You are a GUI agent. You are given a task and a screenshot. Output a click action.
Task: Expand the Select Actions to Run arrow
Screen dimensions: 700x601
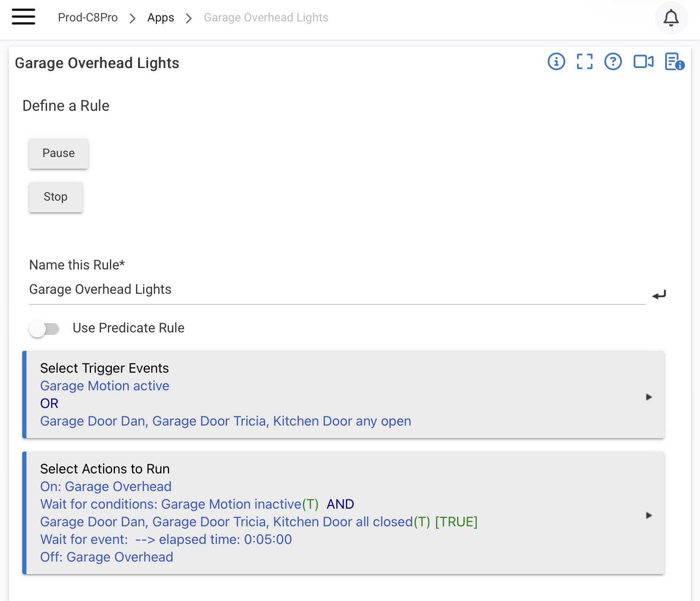coord(649,515)
